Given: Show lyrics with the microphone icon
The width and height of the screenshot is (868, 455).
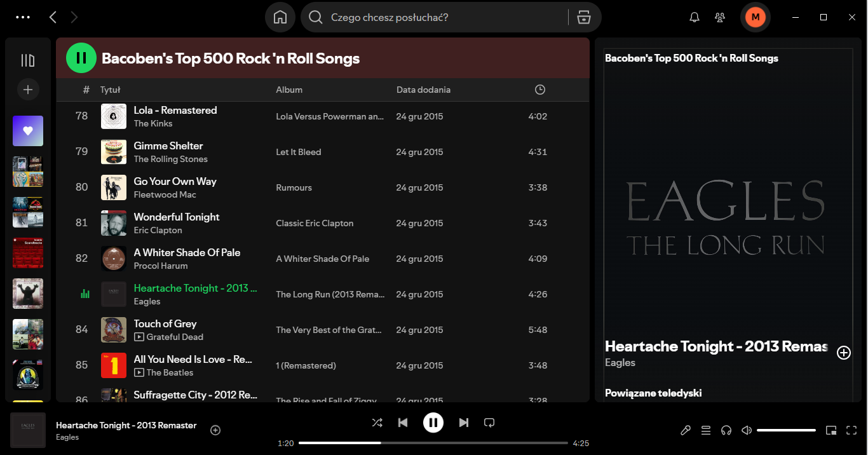Looking at the screenshot, I should click(x=686, y=430).
